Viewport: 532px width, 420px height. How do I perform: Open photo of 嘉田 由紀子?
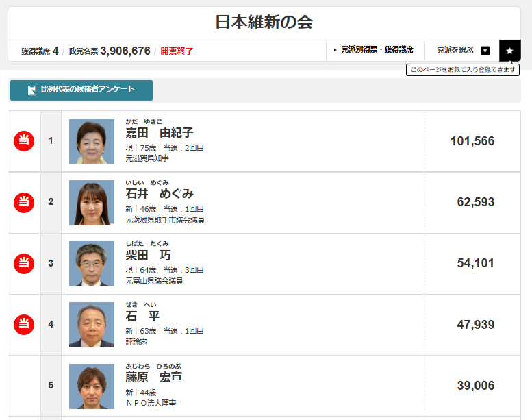coord(92,142)
